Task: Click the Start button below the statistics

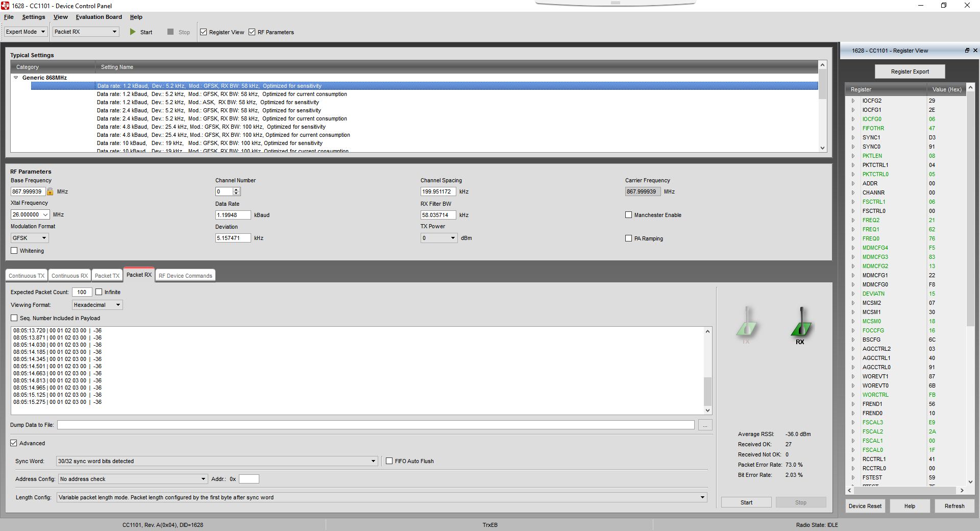Action: click(x=746, y=502)
